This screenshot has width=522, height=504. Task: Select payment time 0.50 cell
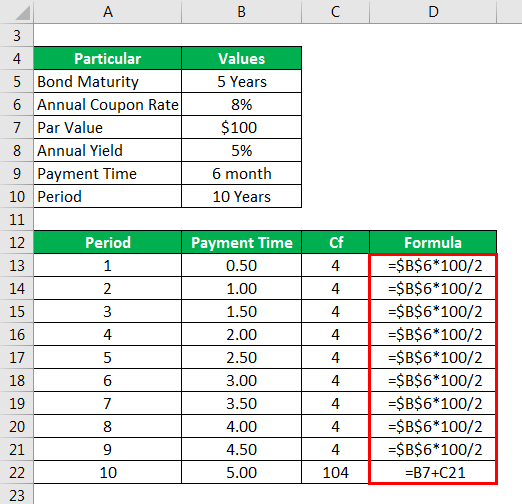click(241, 265)
